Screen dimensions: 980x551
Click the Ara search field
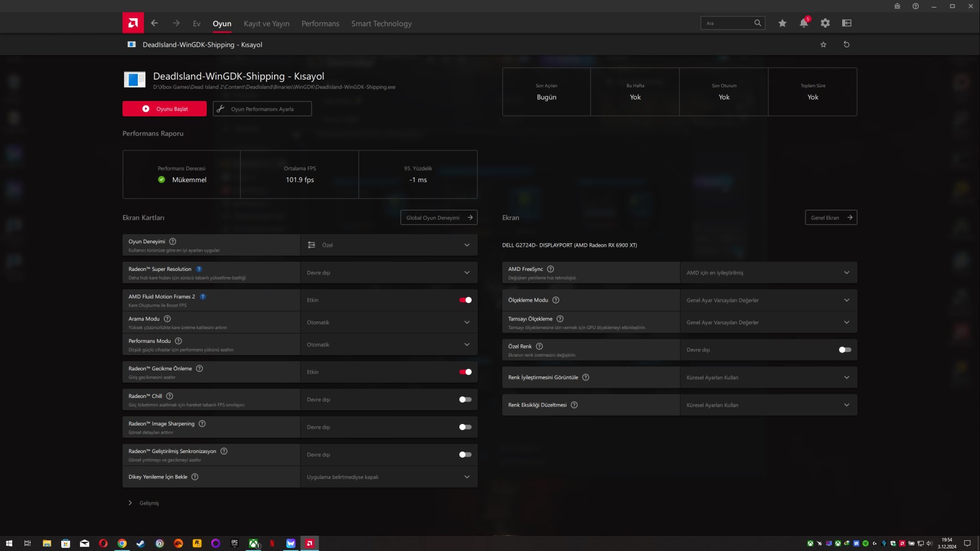tap(727, 23)
